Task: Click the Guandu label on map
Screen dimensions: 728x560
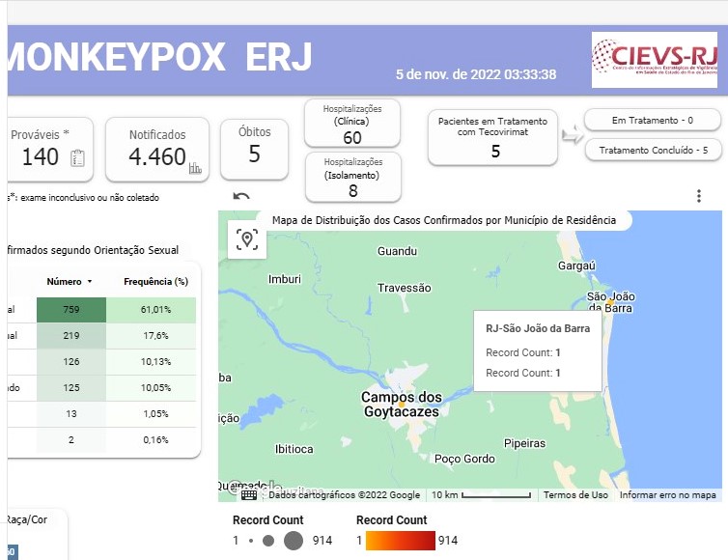Action: click(x=397, y=251)
